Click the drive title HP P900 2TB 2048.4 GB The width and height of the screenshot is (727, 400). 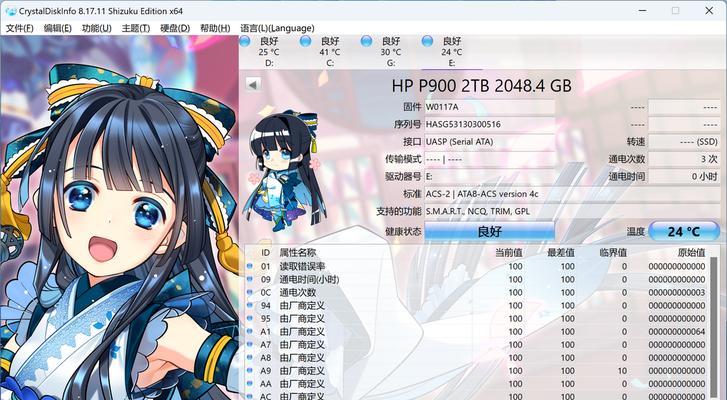481,86
